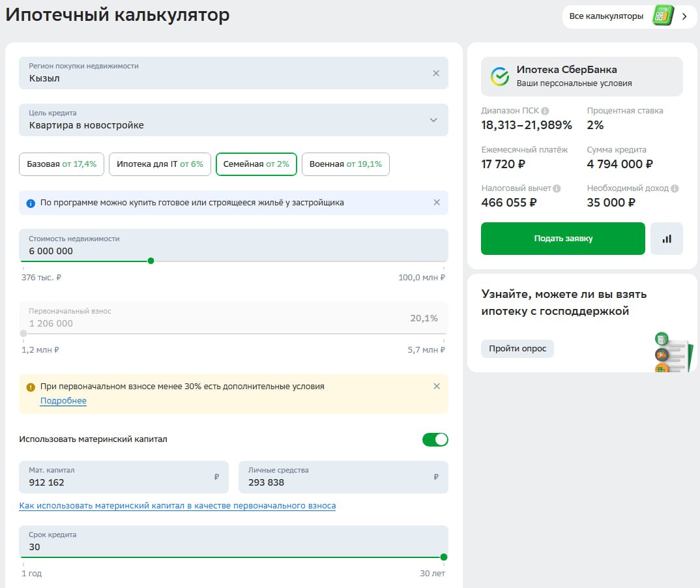Click the Пройти опрос button

[517, 349]
